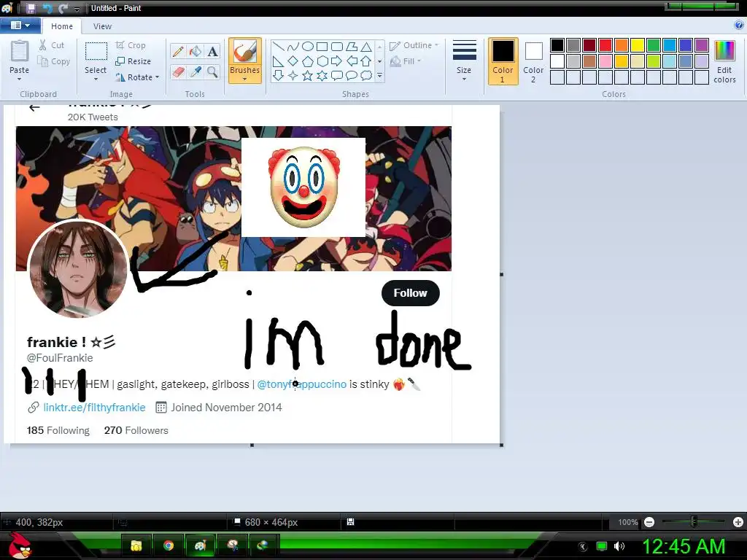Click the Resize command
The image size is (747, 560).
click(x=133, y=61)
